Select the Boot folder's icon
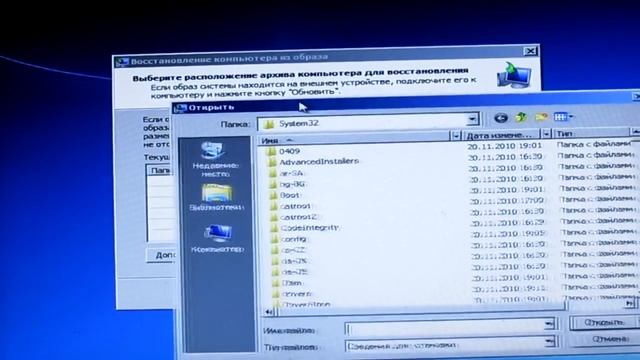The height and width of the screenshot is (360, 640). (273, 195)
